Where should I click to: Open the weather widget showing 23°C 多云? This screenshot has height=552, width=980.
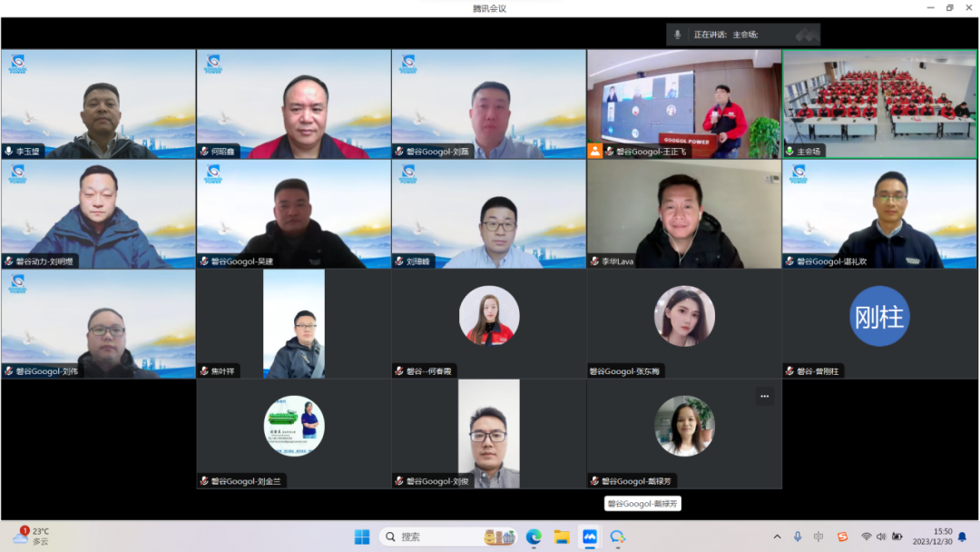click(x=32, y=536)
